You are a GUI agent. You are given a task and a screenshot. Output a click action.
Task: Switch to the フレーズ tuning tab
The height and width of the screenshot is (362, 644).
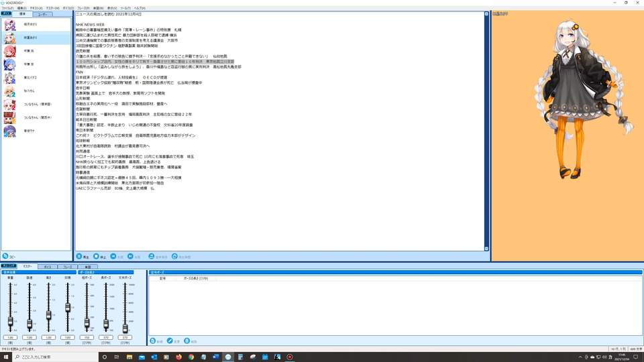click(68, 267)
